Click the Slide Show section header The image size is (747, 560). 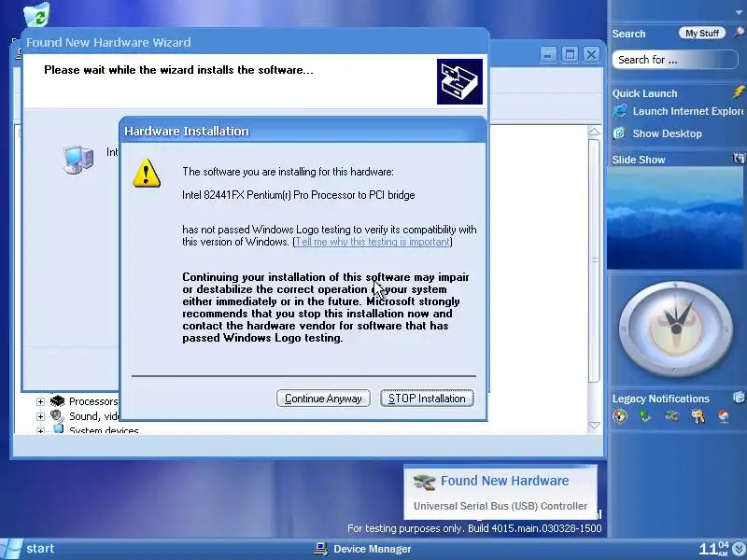click(639, 160)
